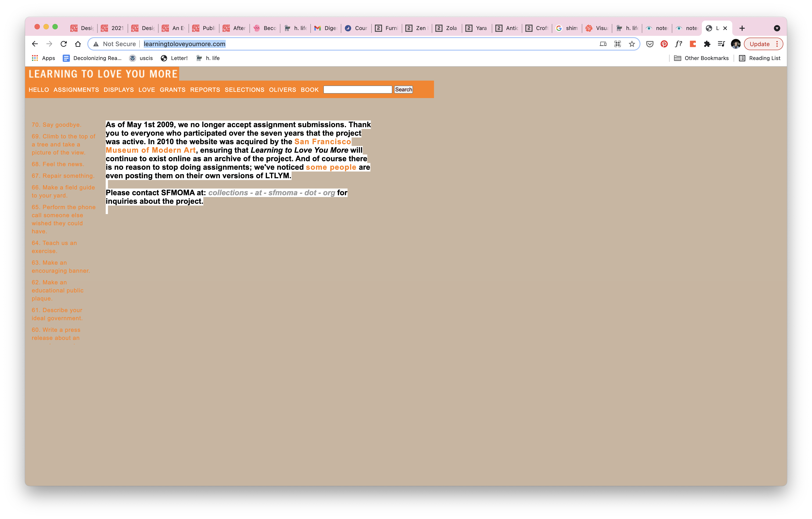Open the Pinterest extension icon
The height and width of the screenshot is (519, 812).
point(664,44)
